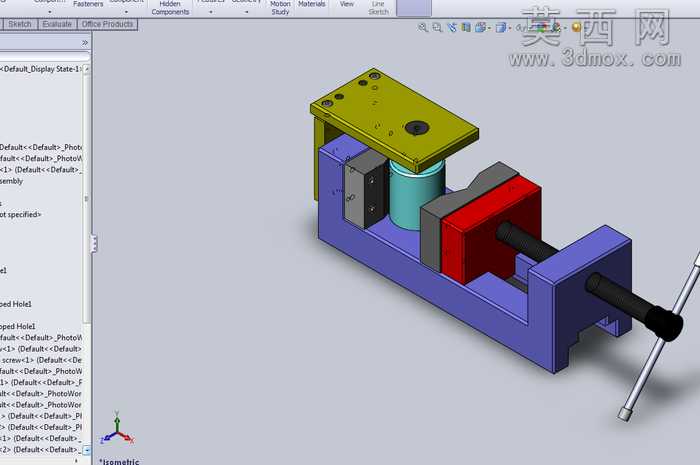This screenshot has width=700, height=465.
Task: Switch to the Sketch tab
Action: [20, 24]
